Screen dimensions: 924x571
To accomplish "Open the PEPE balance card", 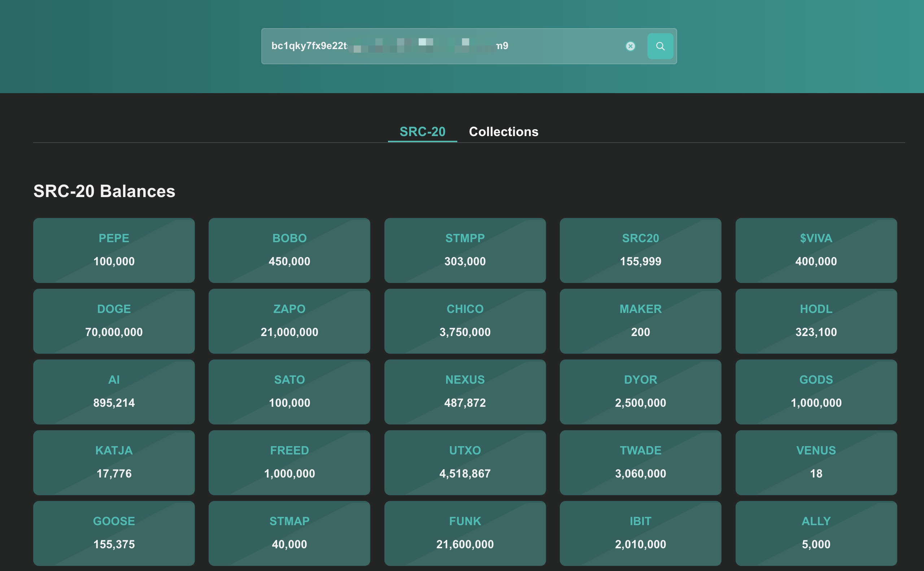I will 114,250.
